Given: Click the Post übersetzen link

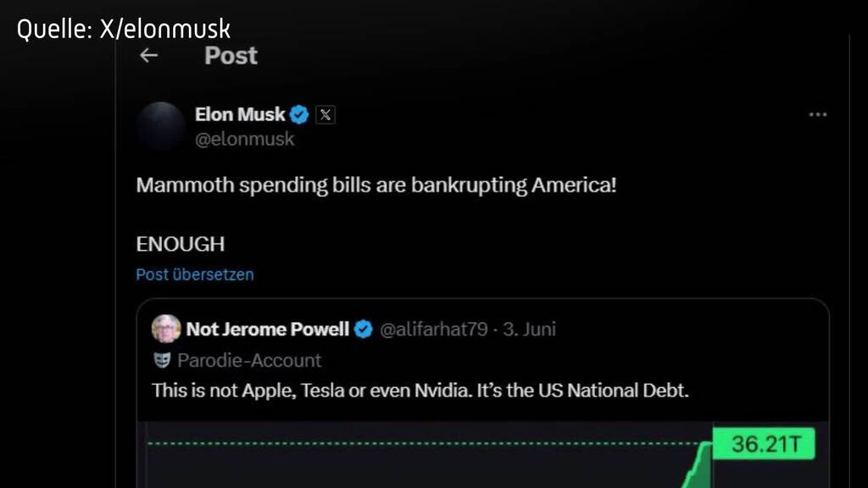Looking at the screenshot, I should pyautogui.click(x=195, y=274).
